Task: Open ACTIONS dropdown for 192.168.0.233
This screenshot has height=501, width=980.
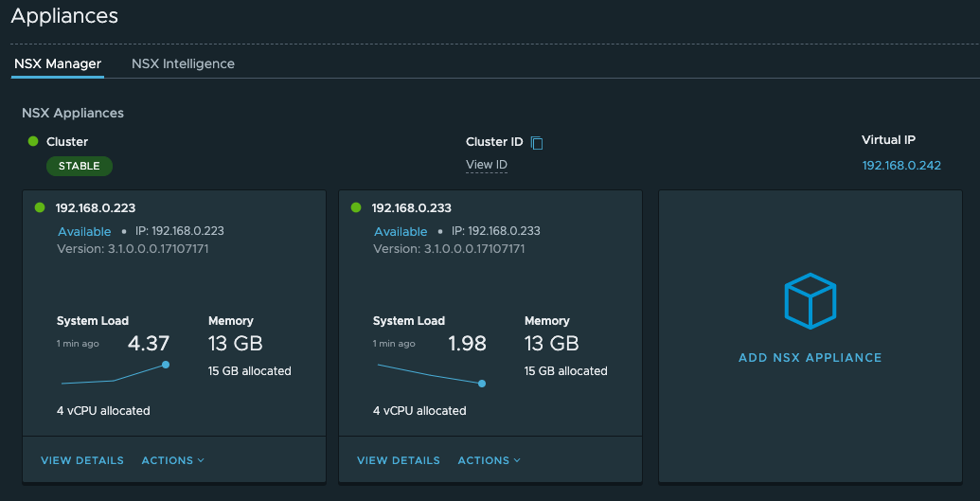Action: click(490, 460)
